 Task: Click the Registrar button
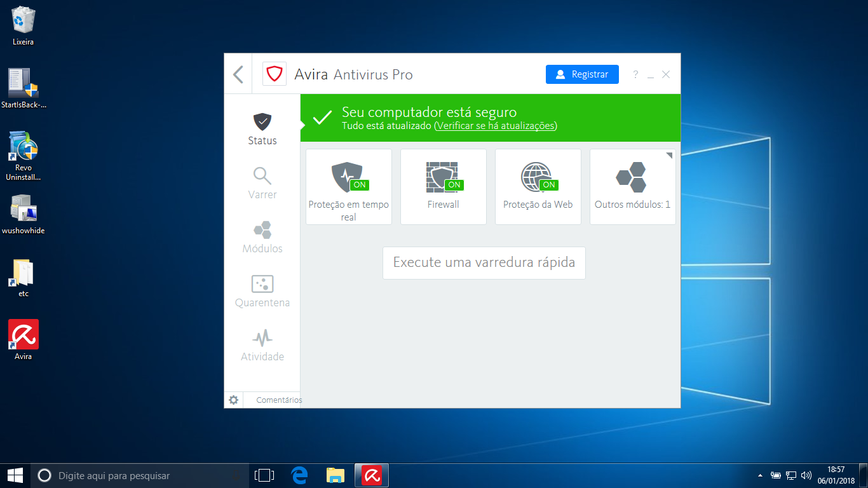point(582,74)
